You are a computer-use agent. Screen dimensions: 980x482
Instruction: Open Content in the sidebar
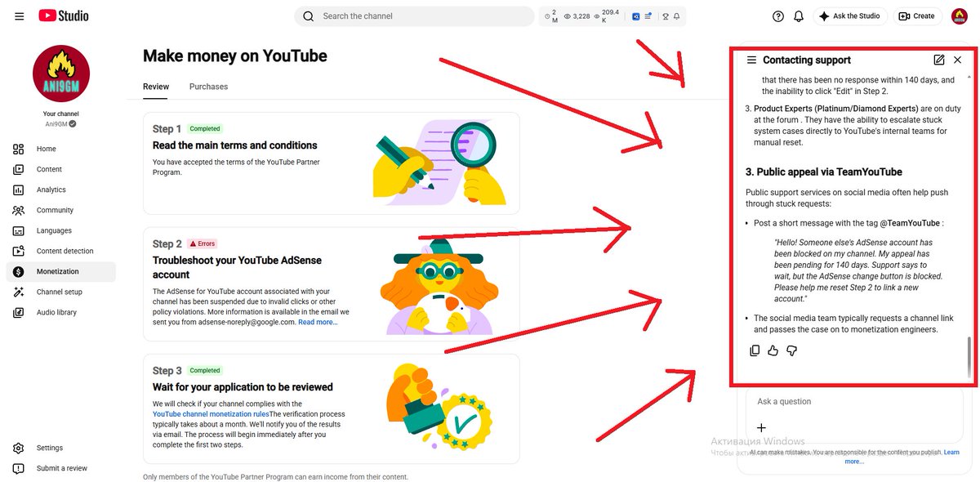(x=61, y=169)
